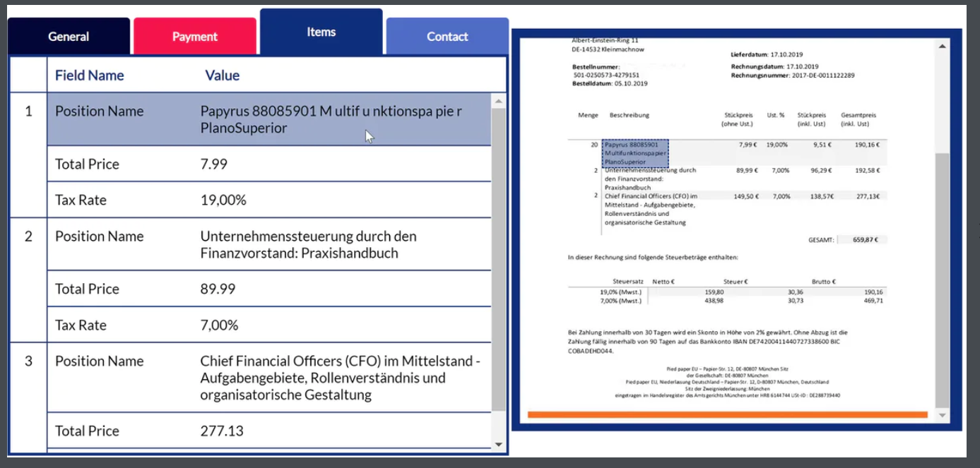Click the Steuer amount 30,36 in invoice
The width and height of the screenshot is (980, 468).
click(x=796, y=291)
